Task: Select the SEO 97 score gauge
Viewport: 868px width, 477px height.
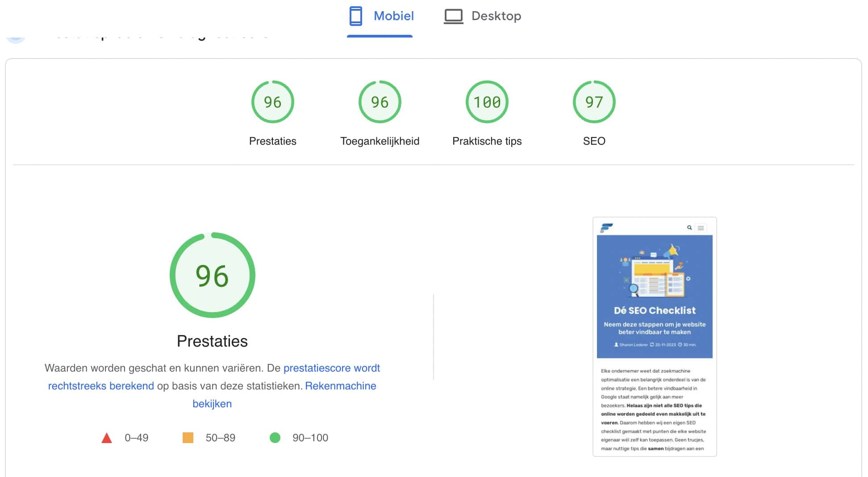Action: (x=594, y=102)
